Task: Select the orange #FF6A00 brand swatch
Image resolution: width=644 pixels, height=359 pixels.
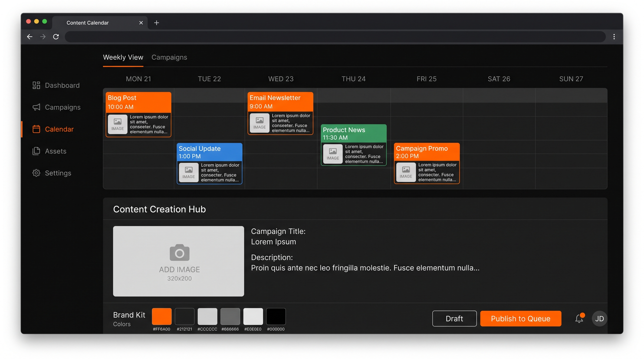Action: [161, 316]
